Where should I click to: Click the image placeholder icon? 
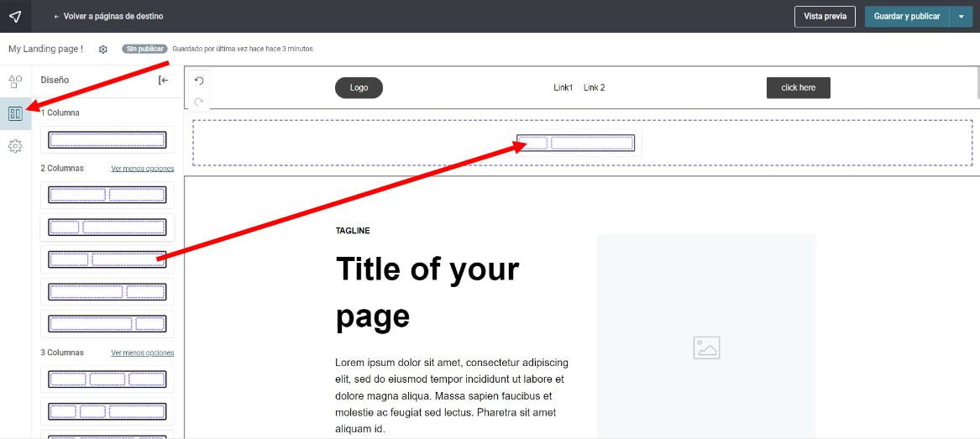[706, 348]
